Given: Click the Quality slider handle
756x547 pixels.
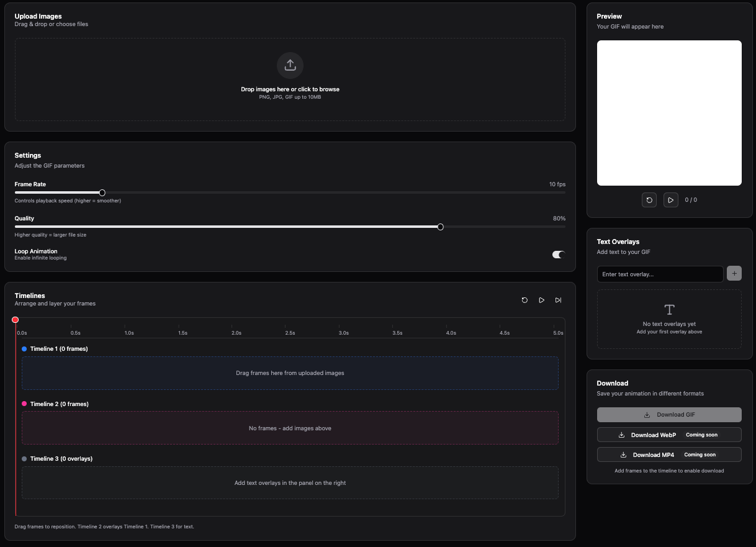Looking at the screenshot, I should (440, 227).
